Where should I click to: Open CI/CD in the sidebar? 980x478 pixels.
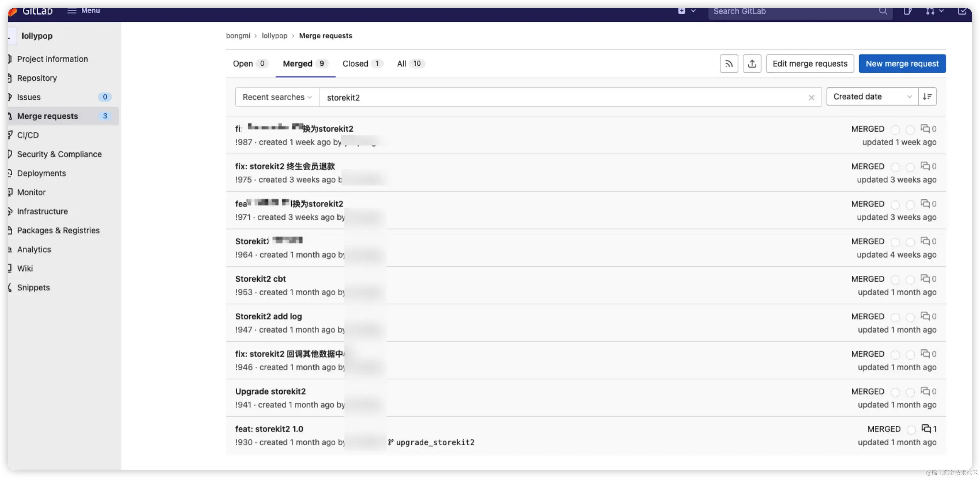(x=28, y=135)
